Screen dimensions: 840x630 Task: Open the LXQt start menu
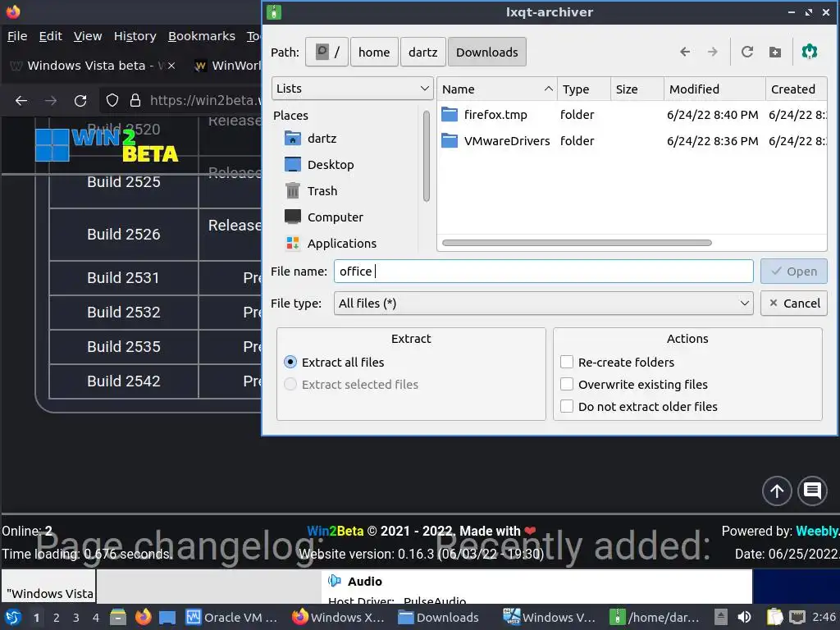(x=13, y=617)
